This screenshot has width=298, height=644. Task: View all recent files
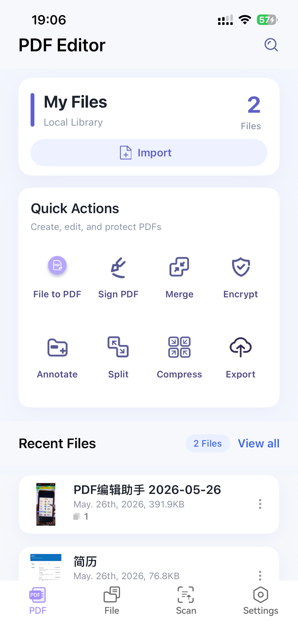tap(258, 443)
